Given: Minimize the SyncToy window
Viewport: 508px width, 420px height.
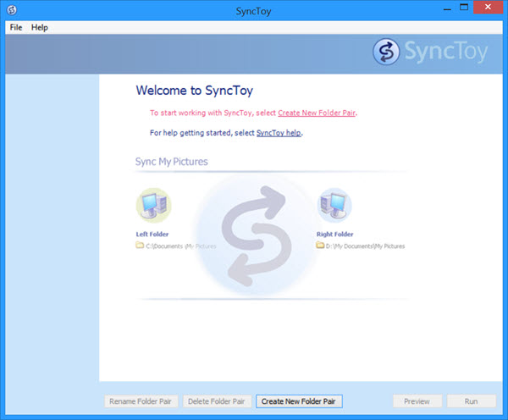Looking at the screenshot, I should coord(447,8).
